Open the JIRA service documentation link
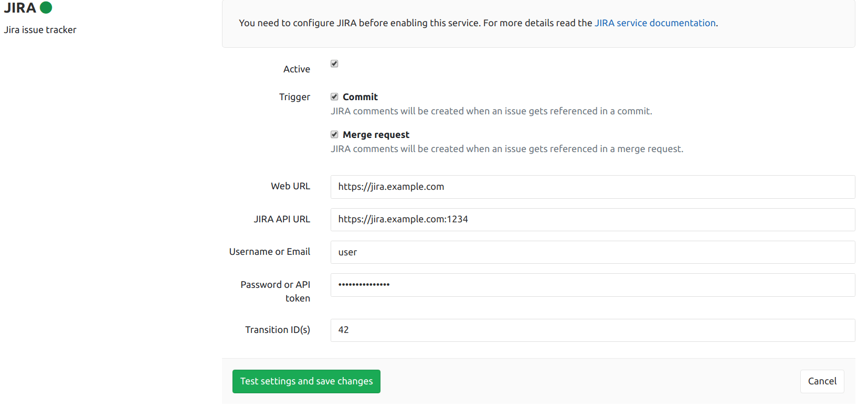This screenshot has height=409, width=868. pyautogui.click(x=655, y=23)
